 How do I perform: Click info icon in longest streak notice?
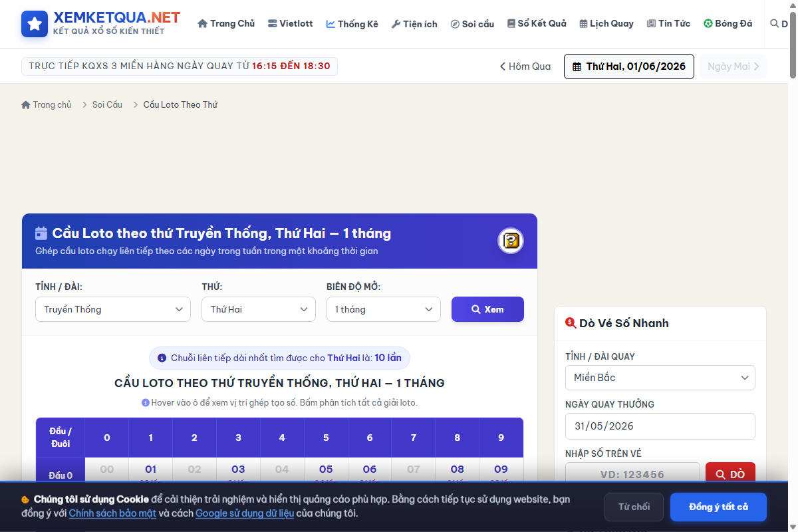pyautogui.click(x=162, y=358)
